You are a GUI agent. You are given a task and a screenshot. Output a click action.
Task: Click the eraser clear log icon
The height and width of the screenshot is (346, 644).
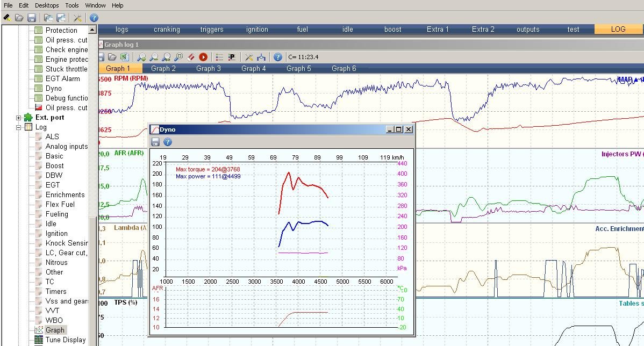point(190,57)
